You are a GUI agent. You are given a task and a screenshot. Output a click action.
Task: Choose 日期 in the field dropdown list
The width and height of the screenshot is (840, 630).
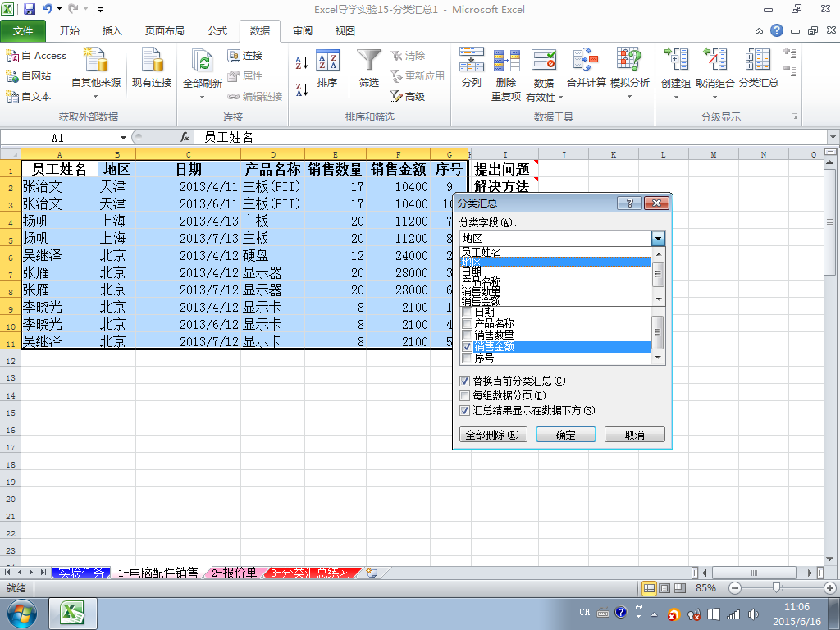tap(555, 272)
